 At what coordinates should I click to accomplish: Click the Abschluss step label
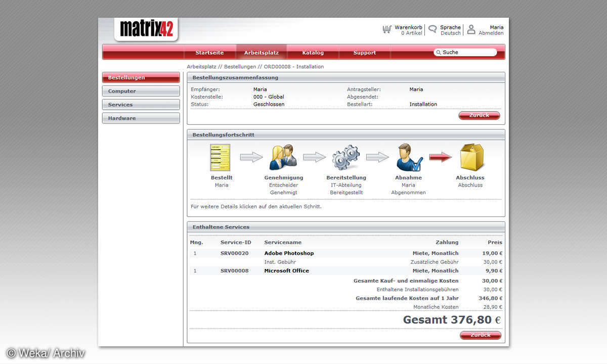470,177
